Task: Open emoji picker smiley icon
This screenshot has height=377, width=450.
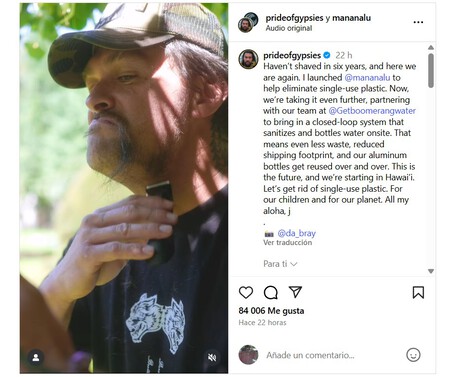Action: point(413,355)
